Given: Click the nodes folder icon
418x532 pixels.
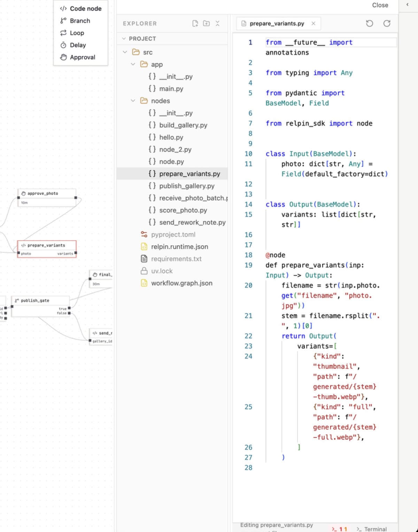Looking at the screenshot, I should click(x=144, y=100).
